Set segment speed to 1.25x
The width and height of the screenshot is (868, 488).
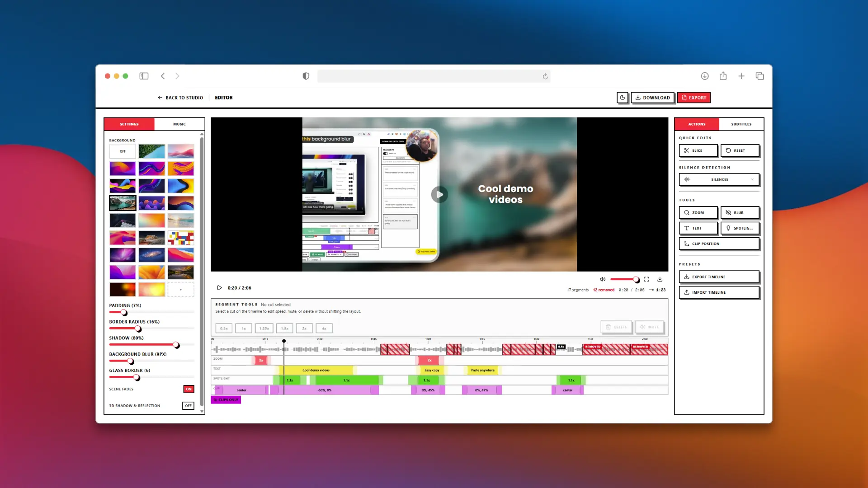264,328
